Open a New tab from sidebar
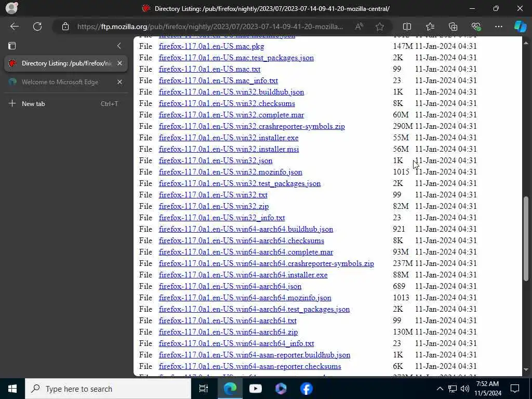Screen dimensions: 532x399 (66, 104)
